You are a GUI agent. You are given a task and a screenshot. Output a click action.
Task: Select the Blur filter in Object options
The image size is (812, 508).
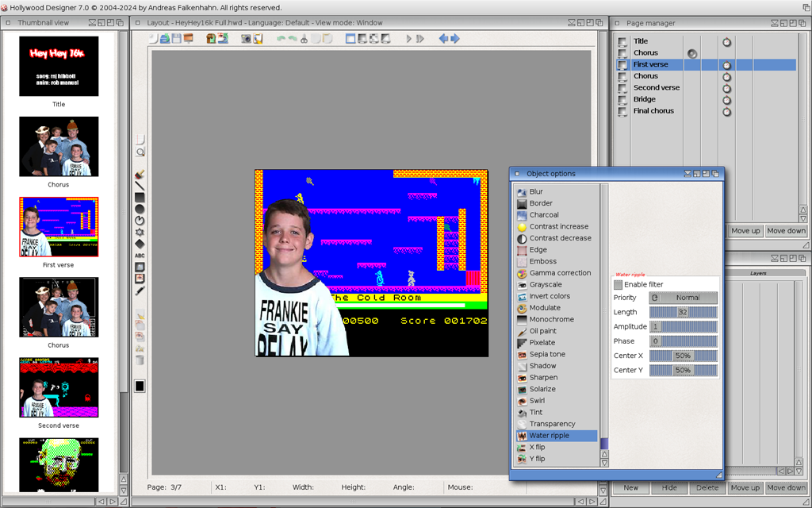(x=557, y=192)
